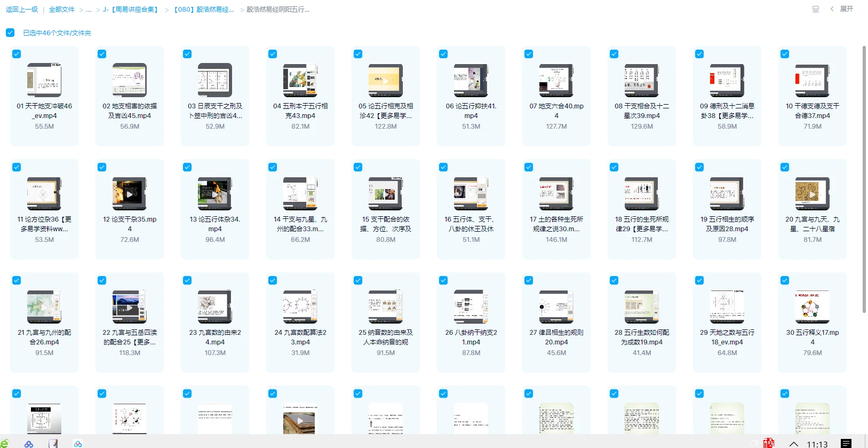Open the 29 天地之数与五行 thumbnail
868x448 pixels.
727,306
